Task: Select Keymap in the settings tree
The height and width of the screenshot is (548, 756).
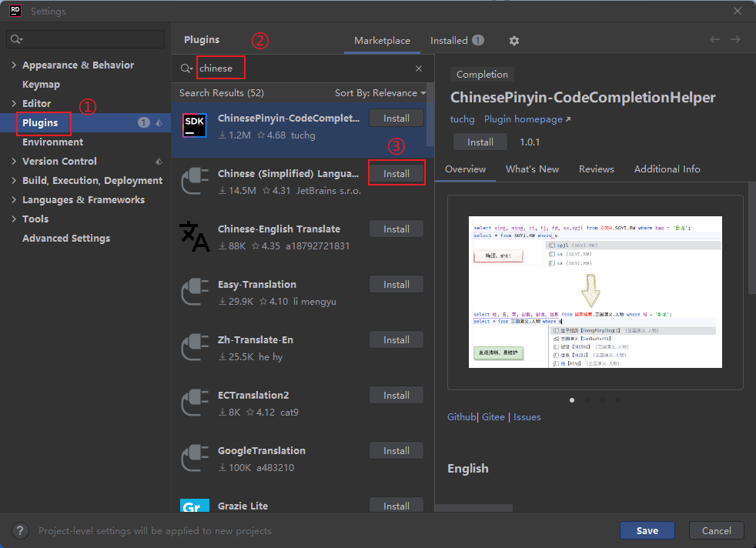Action: coord(41,85)
